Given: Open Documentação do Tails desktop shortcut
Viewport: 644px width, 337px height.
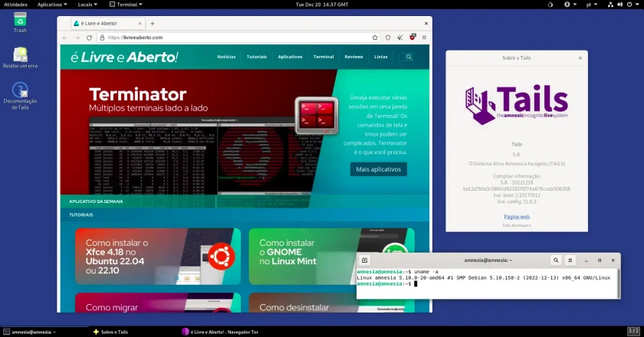Looking at the screenshot, I should click(20, 96).
